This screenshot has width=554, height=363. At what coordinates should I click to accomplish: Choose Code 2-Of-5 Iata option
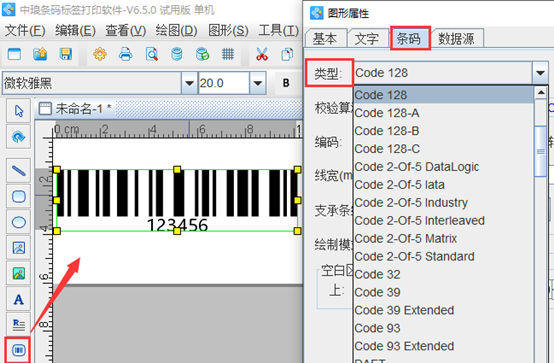(x=444, y=185)
